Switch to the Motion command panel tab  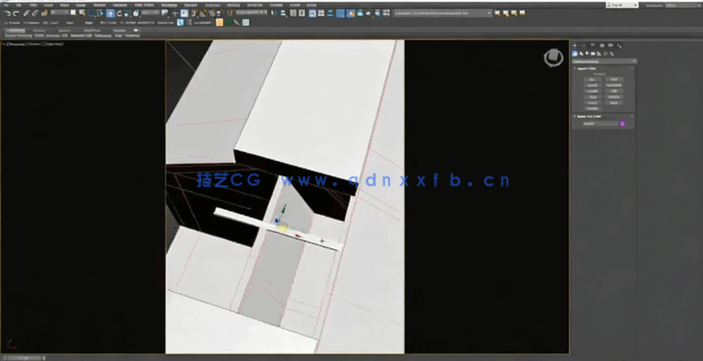[602, 45]
